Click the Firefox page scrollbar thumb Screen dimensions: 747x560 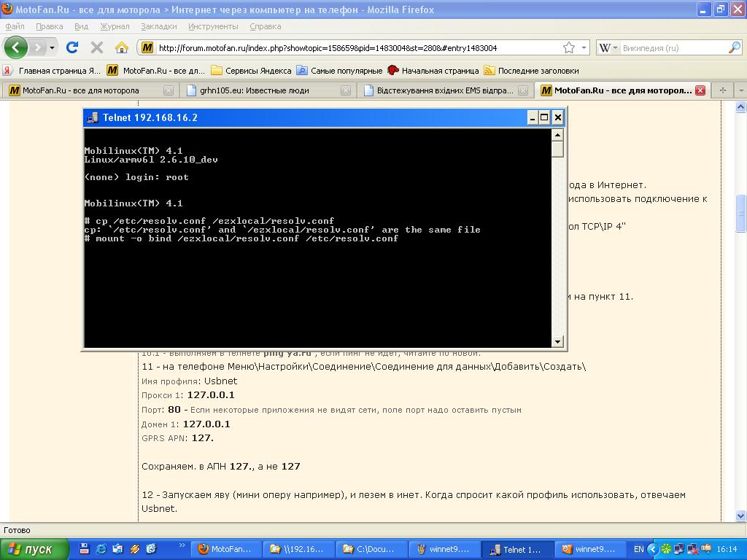[740, 213]
